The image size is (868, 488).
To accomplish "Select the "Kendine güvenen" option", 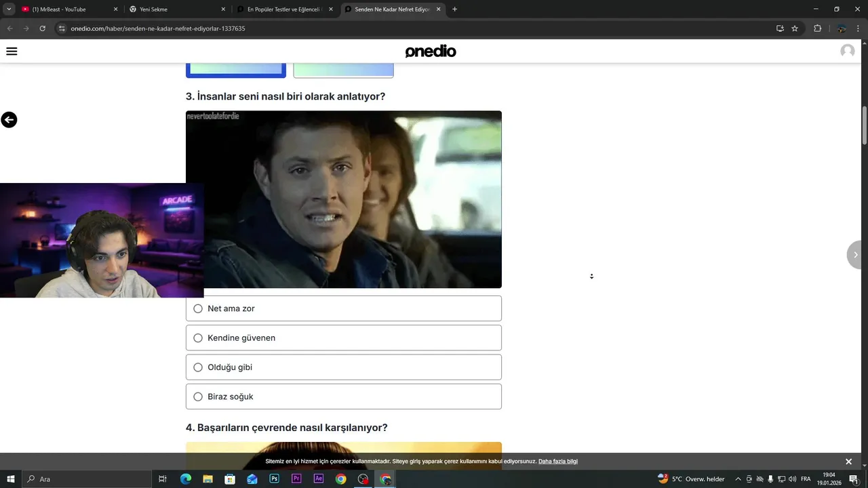I will pos(344,338).
